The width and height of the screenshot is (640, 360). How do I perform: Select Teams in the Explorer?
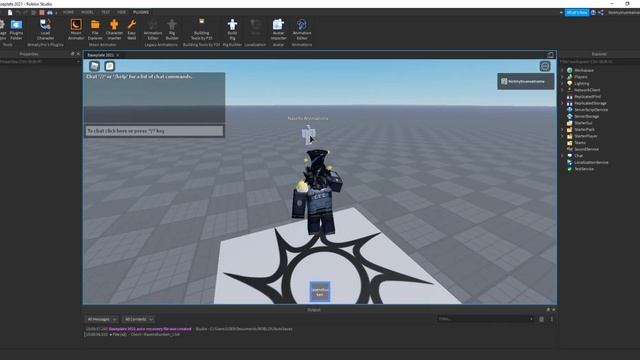point(580,142)
